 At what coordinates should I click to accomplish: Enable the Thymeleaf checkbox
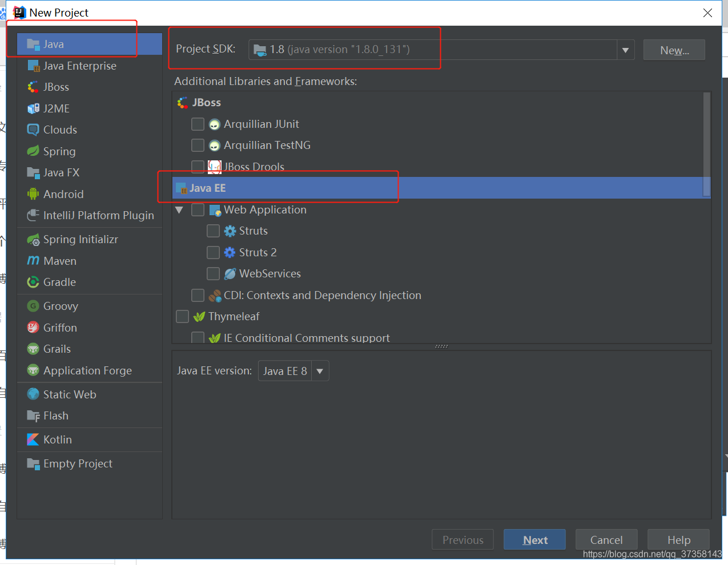coord(182,316)
